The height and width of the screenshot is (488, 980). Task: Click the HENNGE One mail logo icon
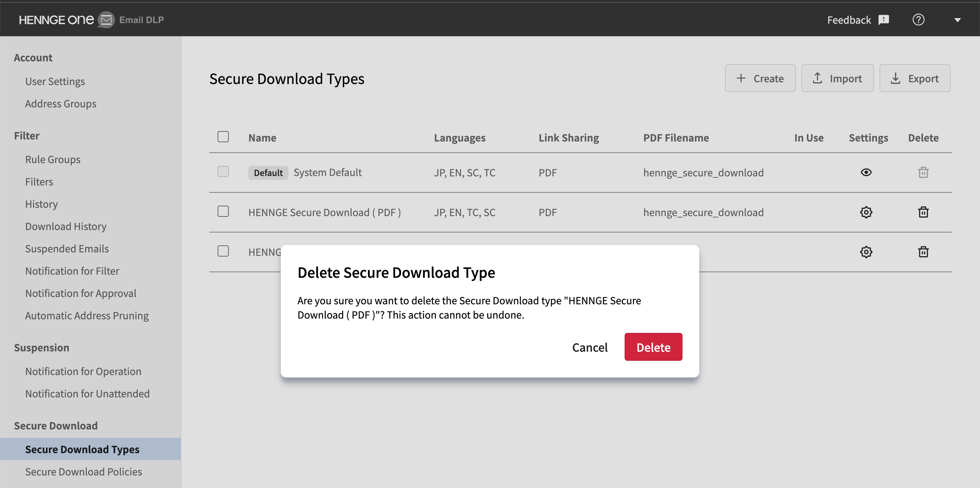tap(106, 20)
